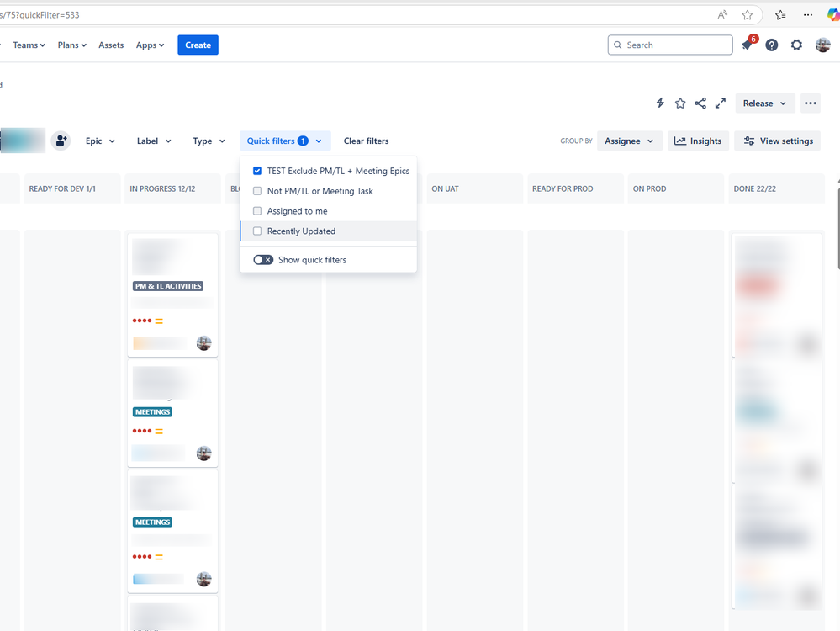Open the board's three-dot more actions menu
This screenshot has height=631, width=840.
(811, 103)
